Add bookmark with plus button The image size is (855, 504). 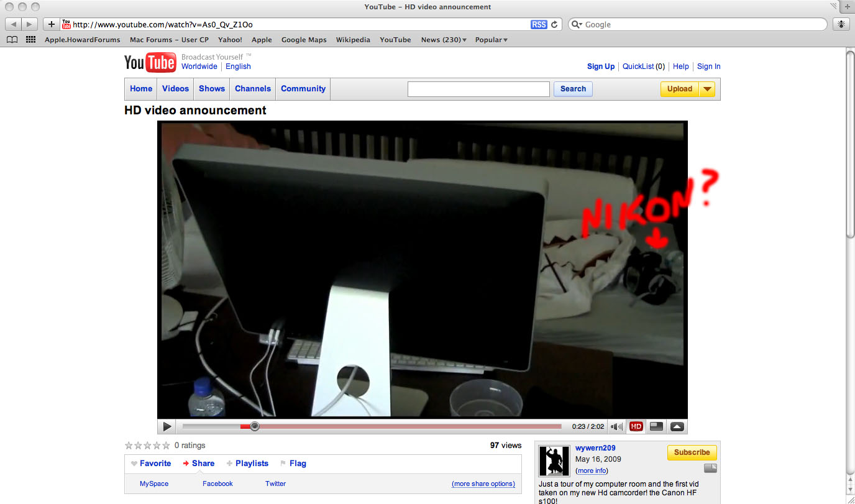(52, 24)
